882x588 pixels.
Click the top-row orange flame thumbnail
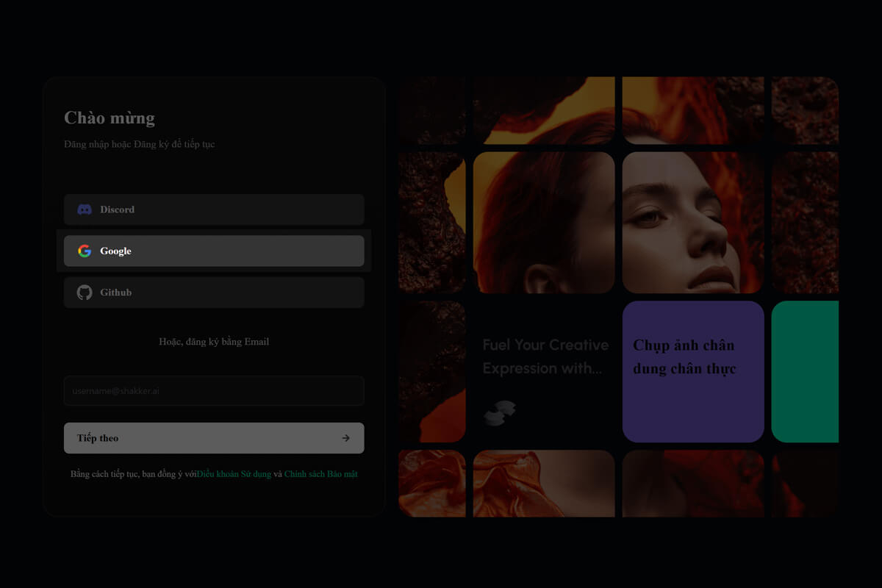pos(692,110)
